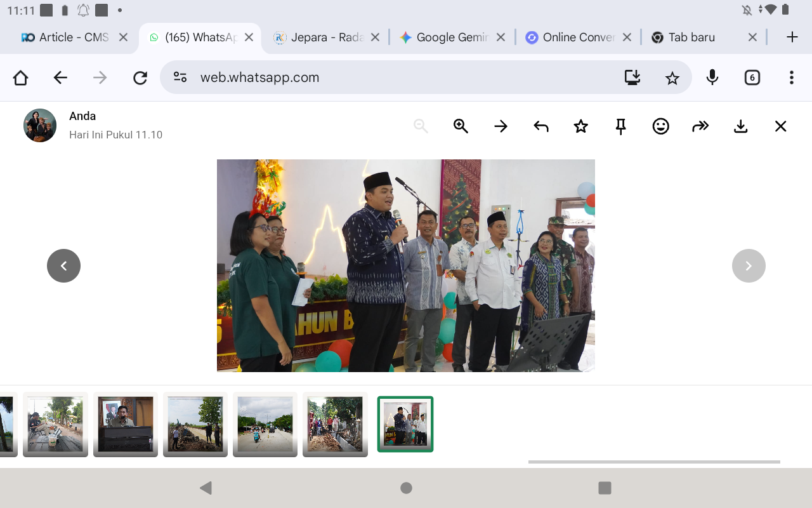Reload the WhatsApp page

pos(140,77)
